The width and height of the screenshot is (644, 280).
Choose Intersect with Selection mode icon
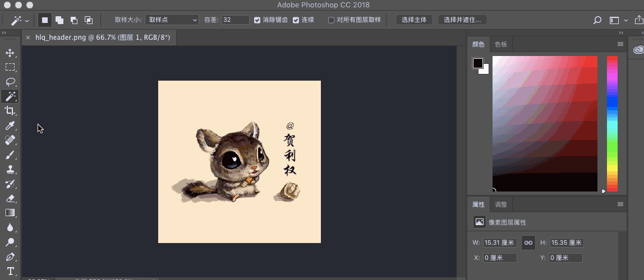(x=88, y=20)
